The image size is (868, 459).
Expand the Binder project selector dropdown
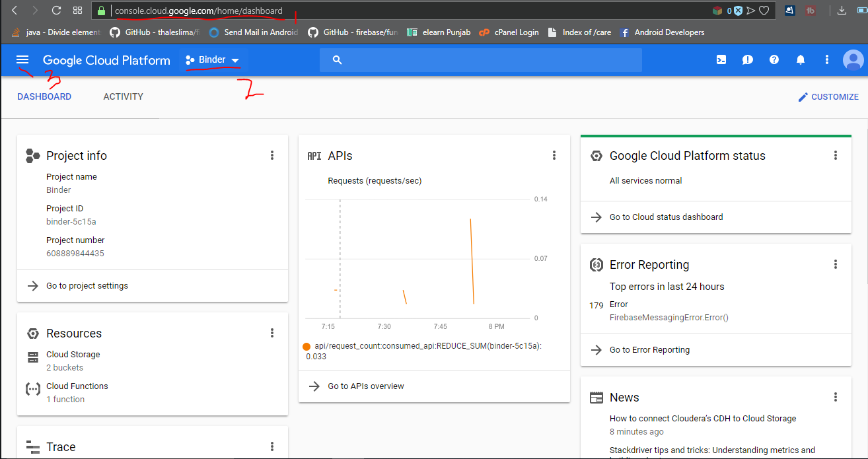(213, 60)
